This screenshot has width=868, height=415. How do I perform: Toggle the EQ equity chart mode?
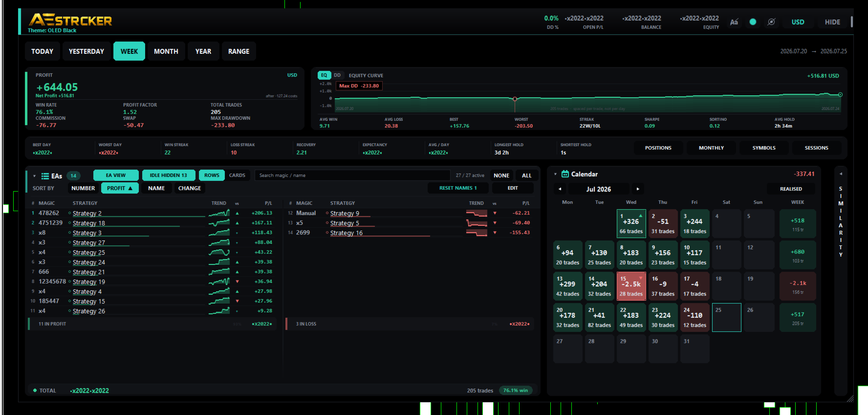click(x=324, y=75)
